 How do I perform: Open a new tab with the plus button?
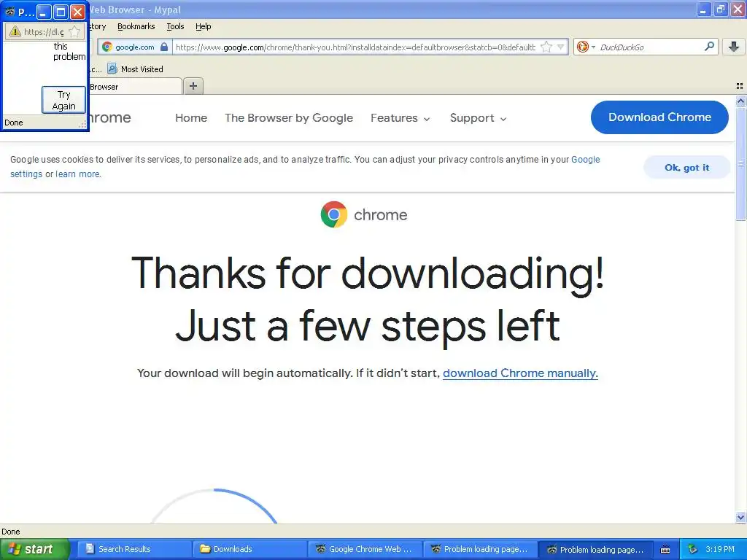(193, 86)
